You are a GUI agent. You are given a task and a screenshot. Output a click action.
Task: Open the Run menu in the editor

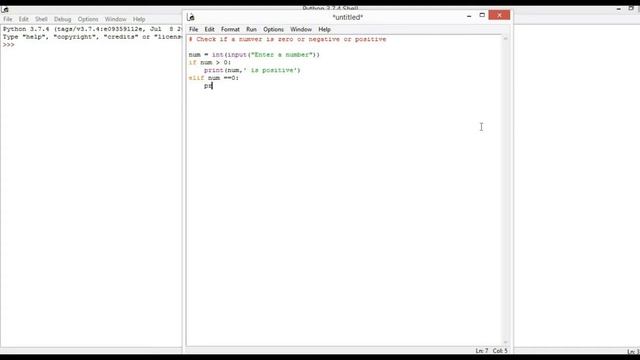point(251,29)
